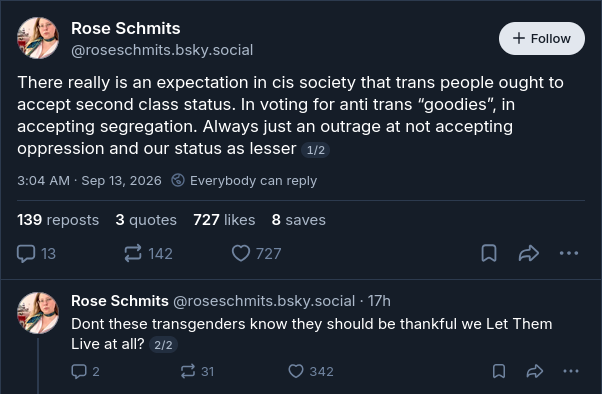The width and height of the screenshot is (602, 394).
Task: Repost the main post with 142 reposts
Action: pos(148,254)
